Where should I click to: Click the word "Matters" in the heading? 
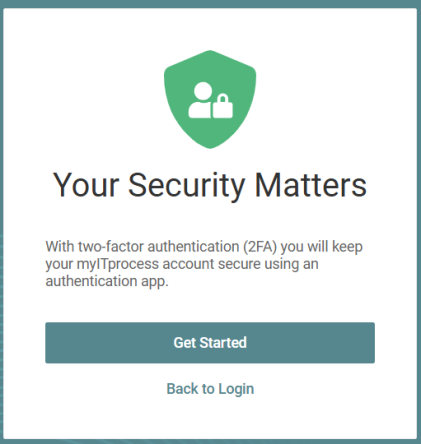pos(311,184)
